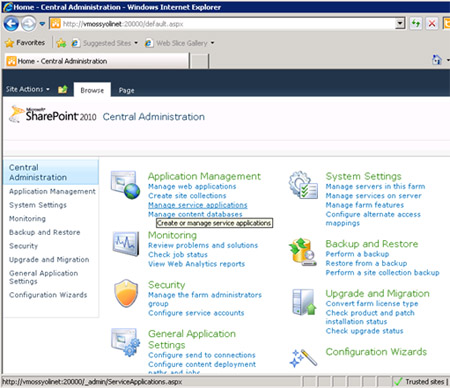Click the Application Management globe icon
Viewport: 450px width, 388px height.
click(125, 184)
